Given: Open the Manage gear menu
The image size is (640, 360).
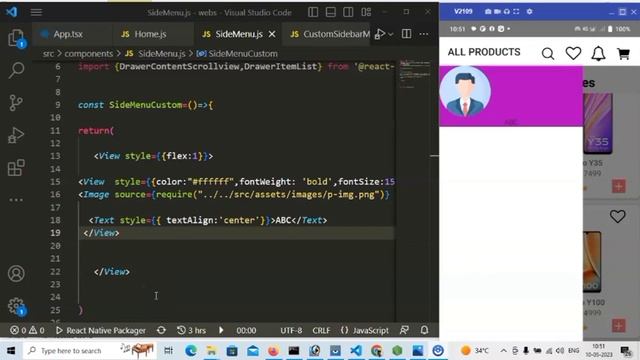Looking at the screenshot, I should (x=16, y=306).
